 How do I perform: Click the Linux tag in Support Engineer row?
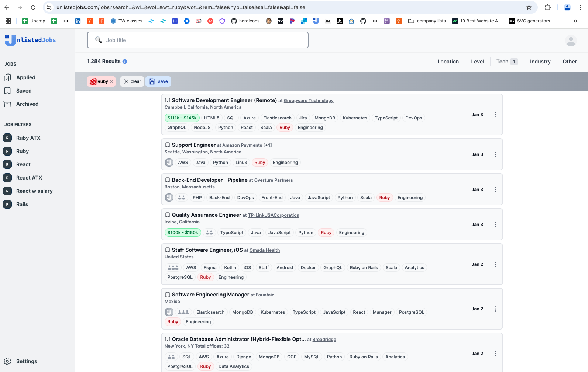[x=241, y=163]
